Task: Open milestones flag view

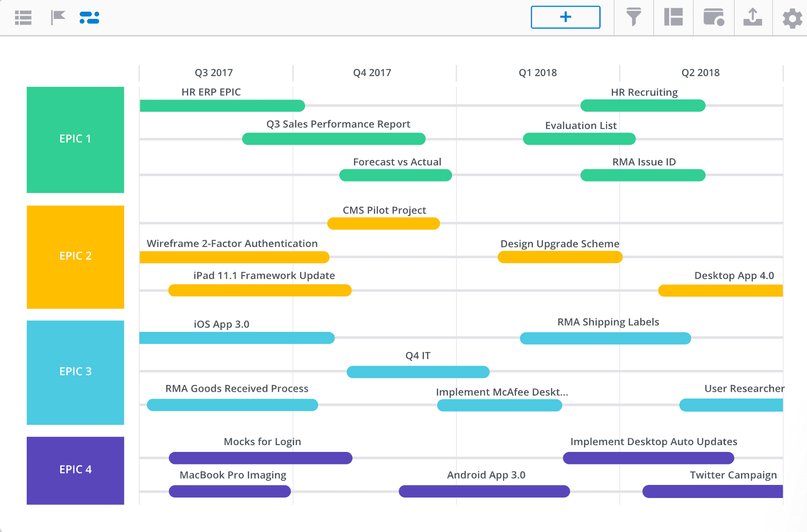Action: click(x=58, y=17)
